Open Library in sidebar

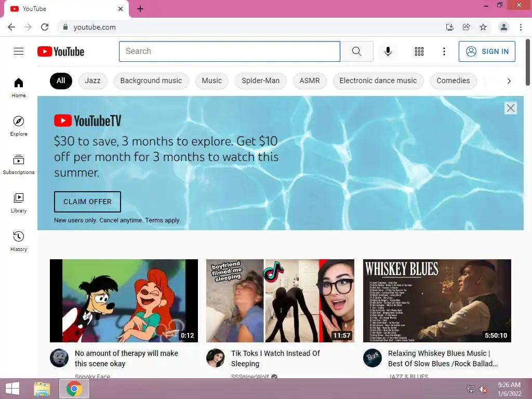19,203
